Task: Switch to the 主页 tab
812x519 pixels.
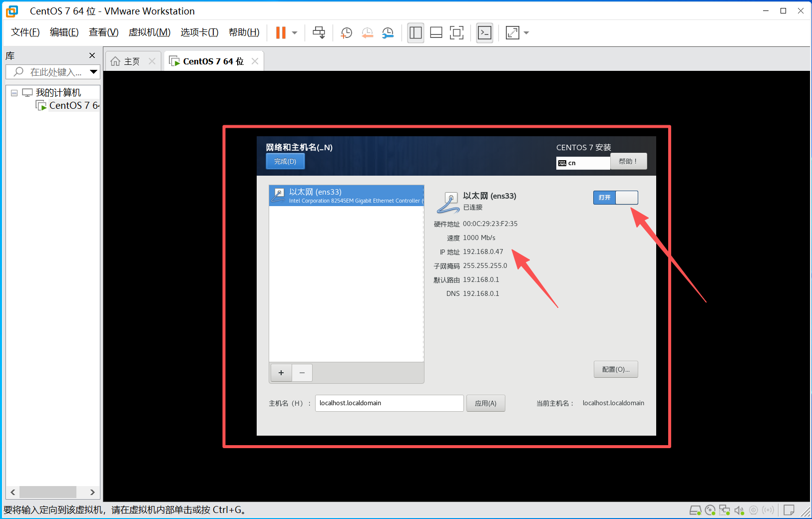Action: (131, 61)
